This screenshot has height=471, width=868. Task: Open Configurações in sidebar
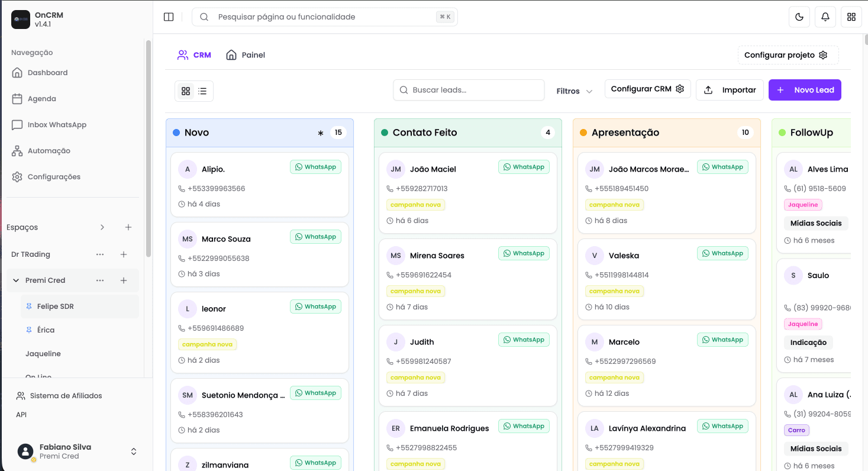pos(73,177)
